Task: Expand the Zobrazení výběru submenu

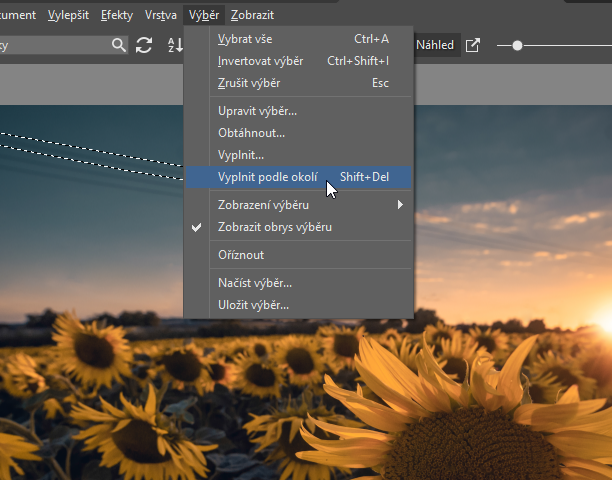Action: (x=299, y=205)
